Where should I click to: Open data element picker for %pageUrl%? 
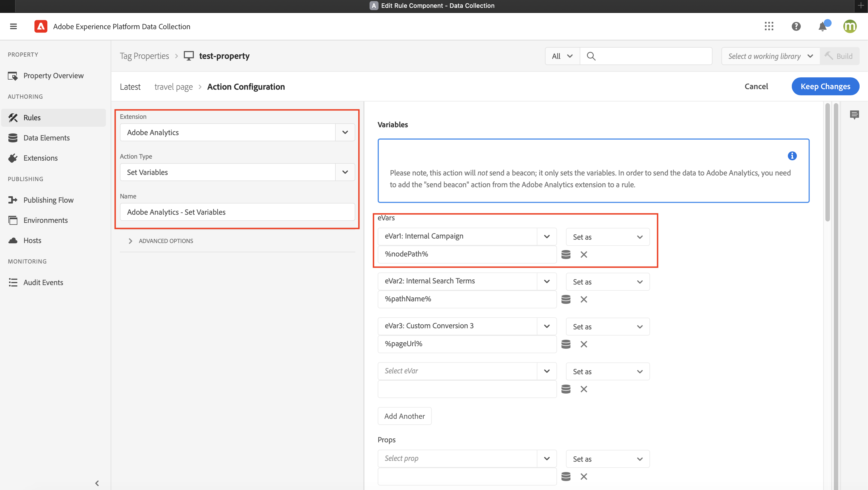(566, 344)
